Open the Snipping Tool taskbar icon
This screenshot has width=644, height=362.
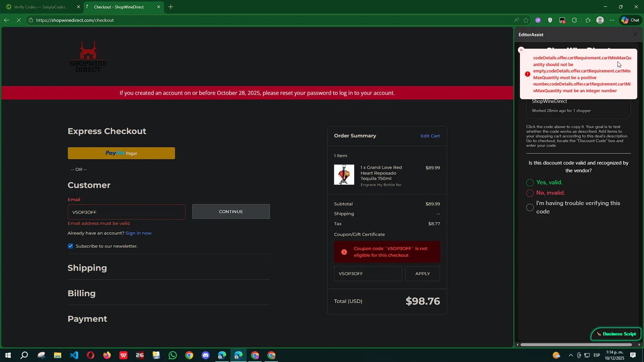coord(41,355)
